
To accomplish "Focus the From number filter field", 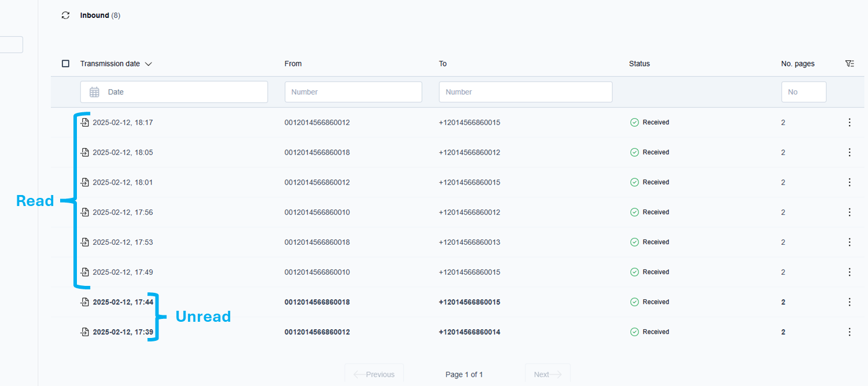I will 353,92.
